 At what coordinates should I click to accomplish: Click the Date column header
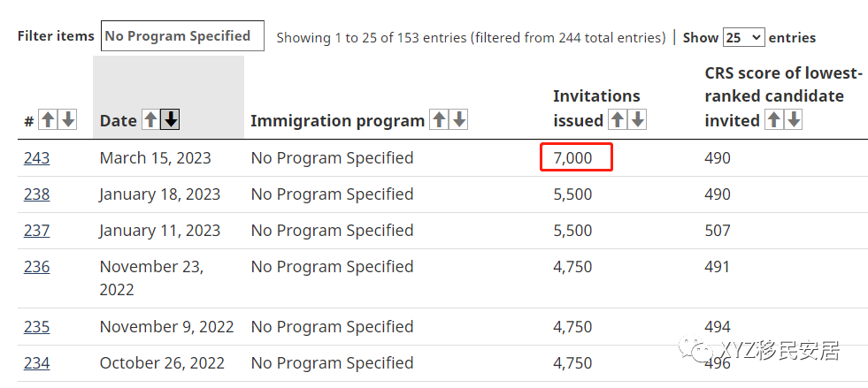[x=119, y=121]
